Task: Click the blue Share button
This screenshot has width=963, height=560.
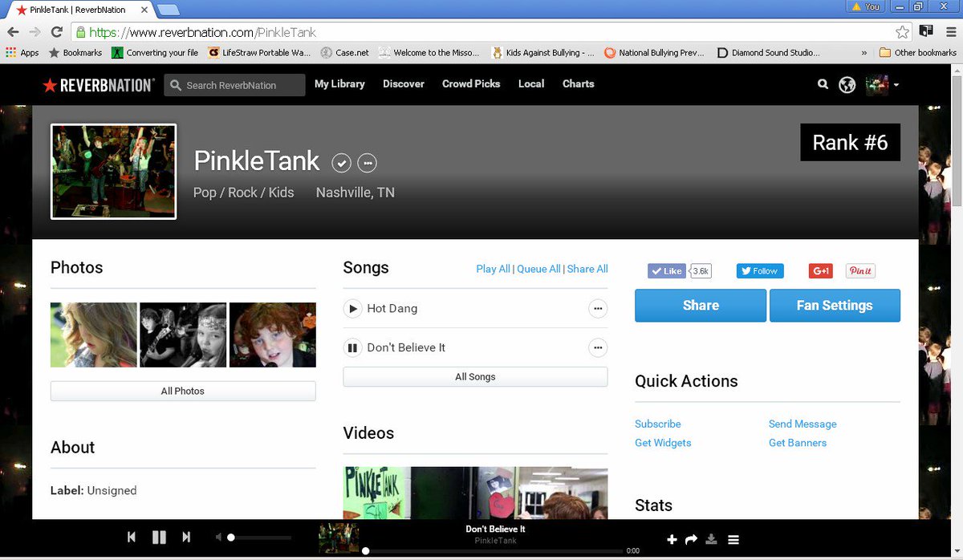Action: 701,306
